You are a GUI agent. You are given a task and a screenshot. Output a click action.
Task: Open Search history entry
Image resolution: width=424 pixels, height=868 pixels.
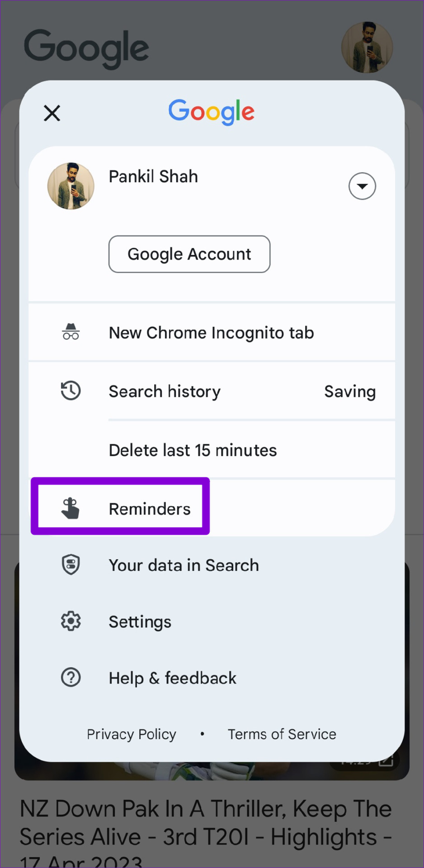pyautogui.click(x=212, y=391)
